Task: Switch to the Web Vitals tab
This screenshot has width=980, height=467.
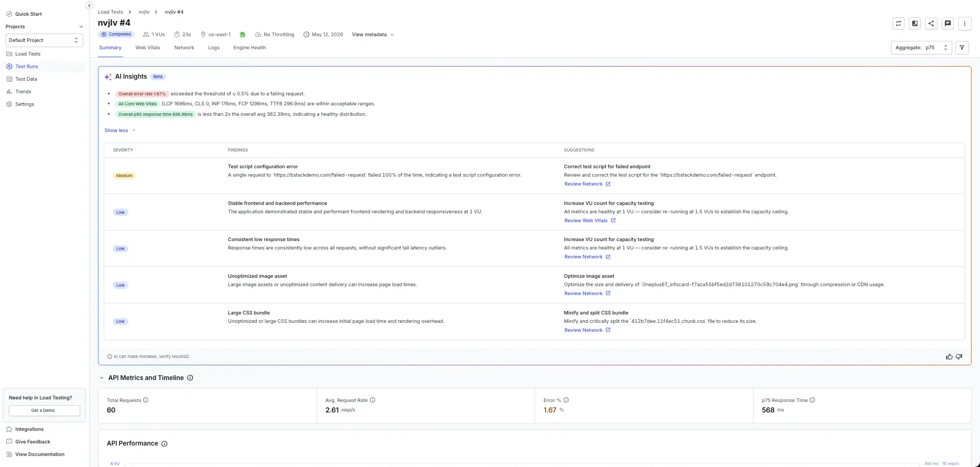Action: [x=148, y=48]
